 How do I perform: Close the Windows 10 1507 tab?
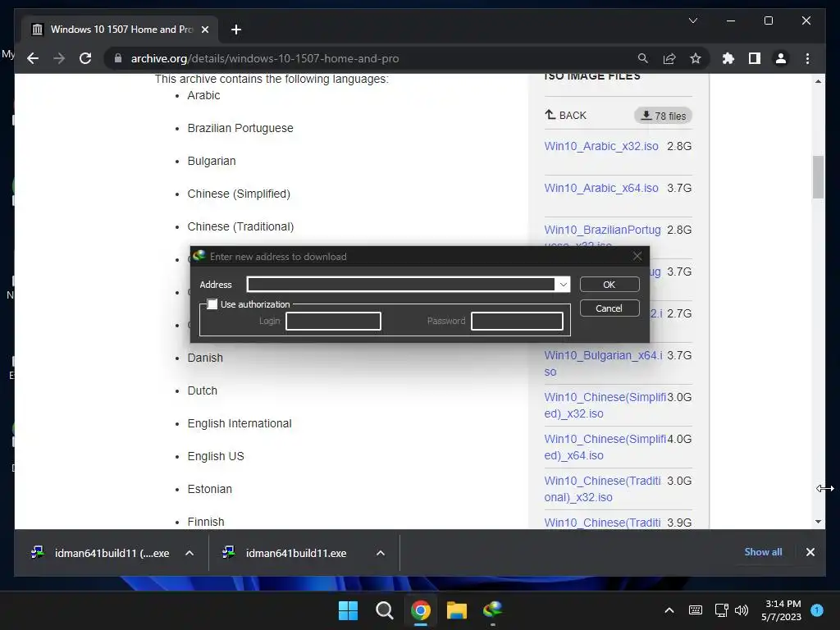point(204,30)
